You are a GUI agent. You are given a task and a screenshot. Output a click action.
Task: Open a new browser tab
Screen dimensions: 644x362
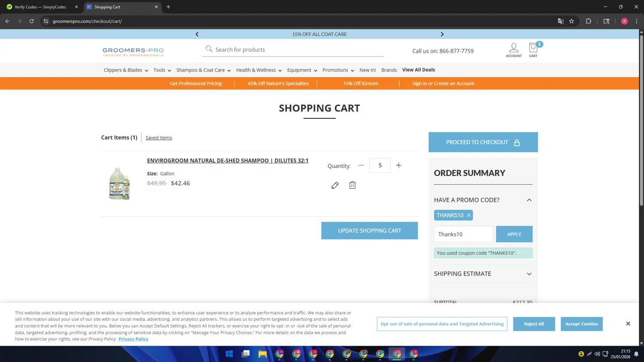click(x=168, y=7)
